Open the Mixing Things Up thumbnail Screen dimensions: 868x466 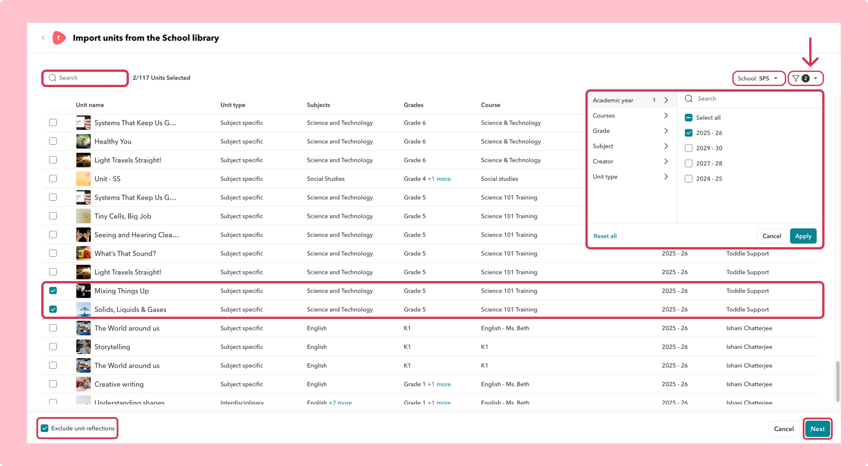83,291
